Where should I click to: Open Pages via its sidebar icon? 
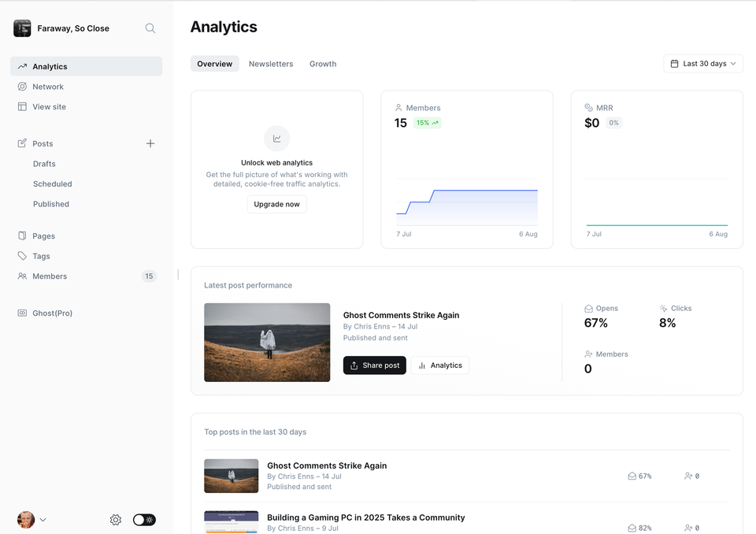coord(22,235)
